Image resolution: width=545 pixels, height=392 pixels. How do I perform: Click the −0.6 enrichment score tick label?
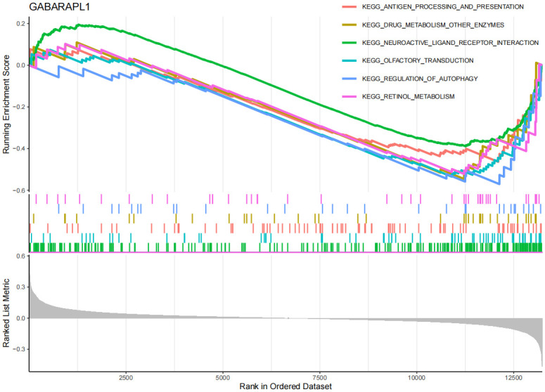click(18, 190)
